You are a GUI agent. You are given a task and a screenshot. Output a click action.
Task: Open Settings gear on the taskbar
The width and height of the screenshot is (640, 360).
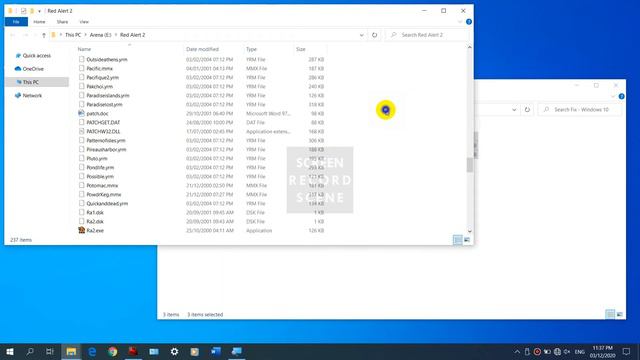click(174, 351)
